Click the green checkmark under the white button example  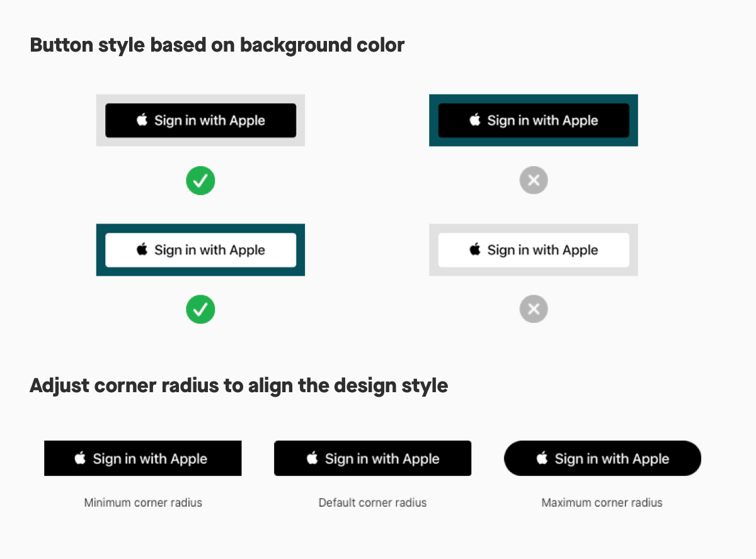[200, 309]
